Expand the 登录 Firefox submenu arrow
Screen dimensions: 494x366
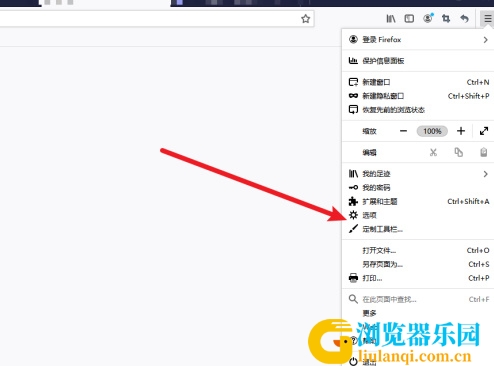click(485, 40)
